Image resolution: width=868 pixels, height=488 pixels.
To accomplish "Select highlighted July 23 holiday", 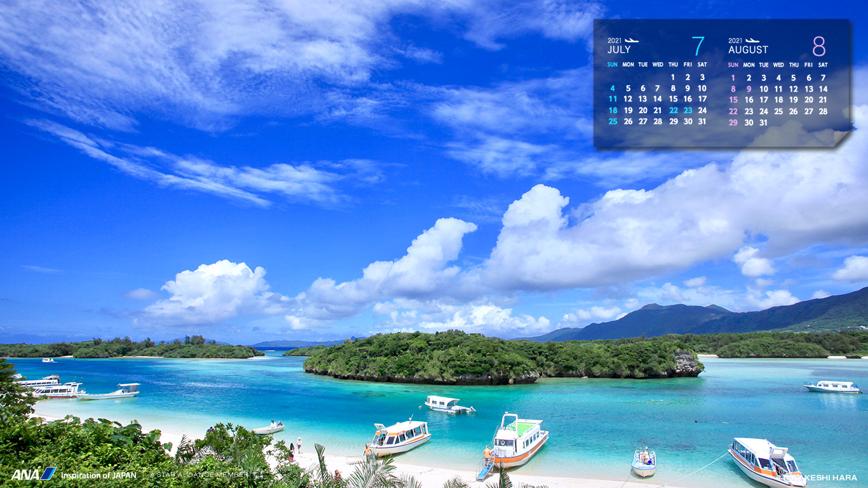I will pos(688,110).
